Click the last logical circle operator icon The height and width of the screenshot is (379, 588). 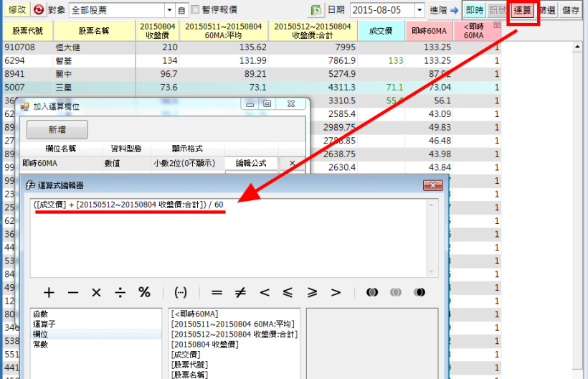coord(419,292)
